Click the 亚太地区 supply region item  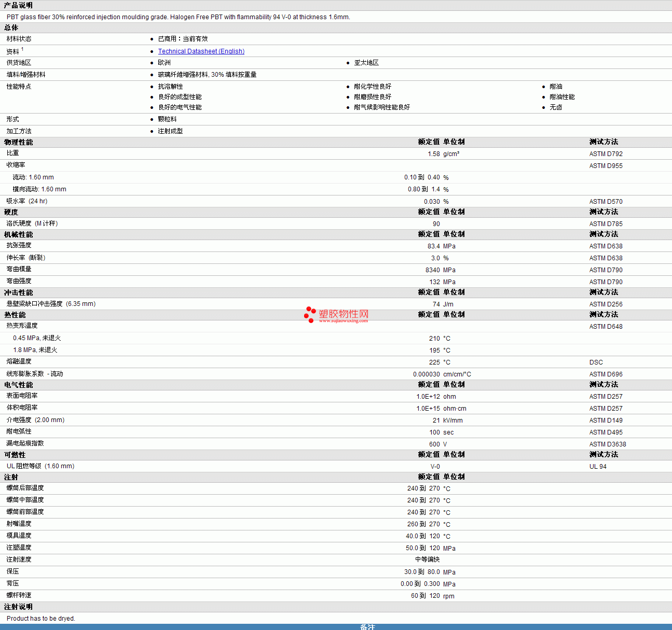[366, 63]
